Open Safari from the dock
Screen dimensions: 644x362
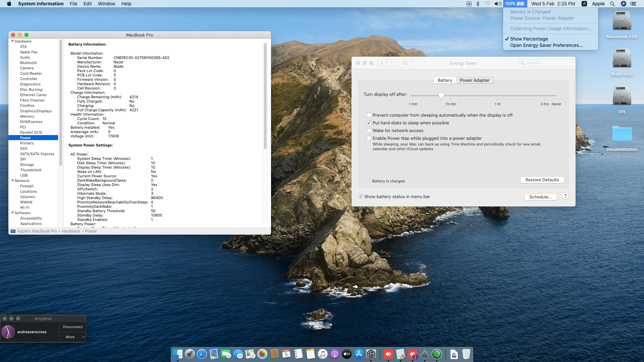[x=202, y=354]
